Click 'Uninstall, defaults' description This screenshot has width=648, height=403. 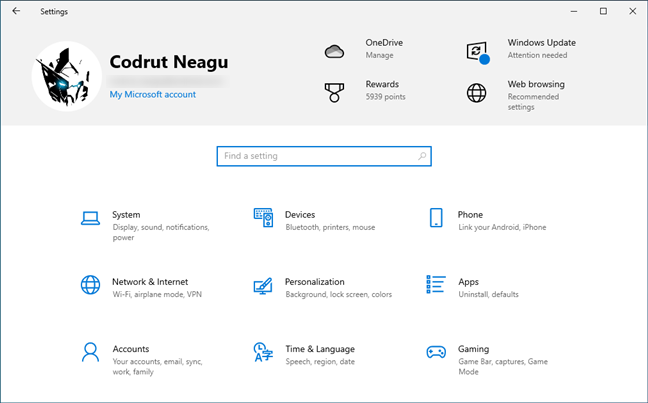[488, 294]
